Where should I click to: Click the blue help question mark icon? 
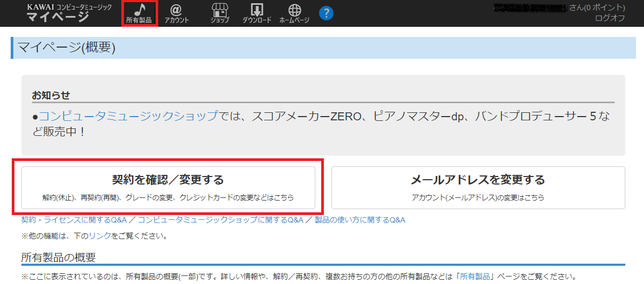pyautogui.click(x=326, y=13)
